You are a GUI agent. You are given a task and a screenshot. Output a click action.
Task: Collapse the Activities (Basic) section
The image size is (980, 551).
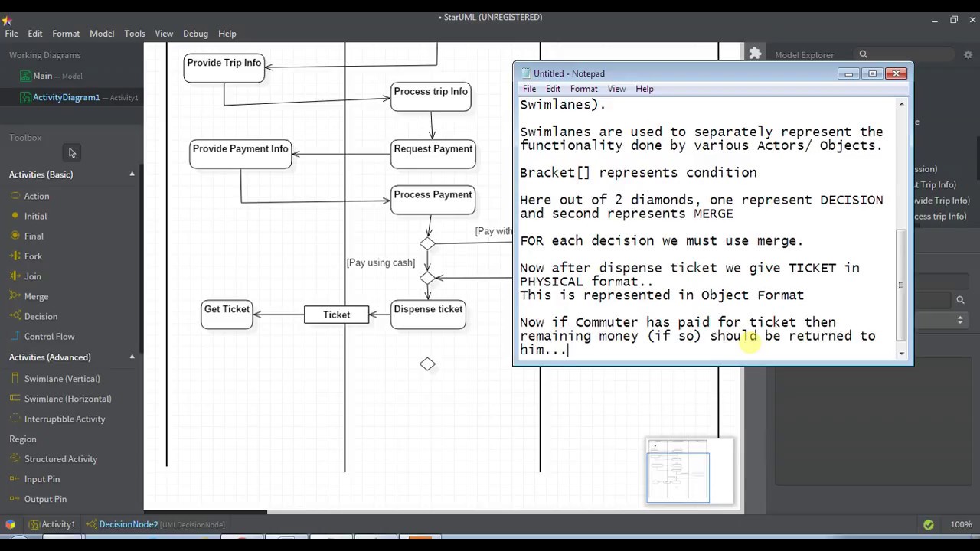[132, 174]
